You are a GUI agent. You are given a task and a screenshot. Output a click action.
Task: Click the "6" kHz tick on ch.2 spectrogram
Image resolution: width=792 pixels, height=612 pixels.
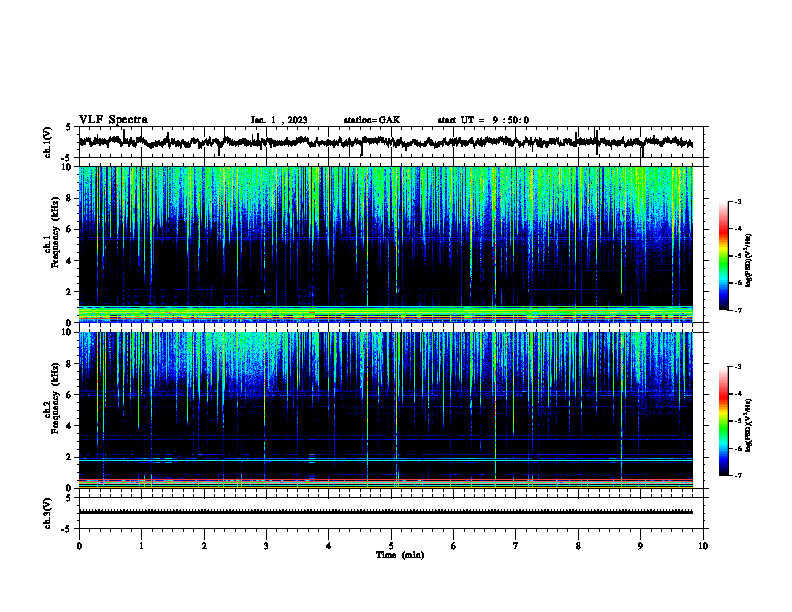coord(70,395)
